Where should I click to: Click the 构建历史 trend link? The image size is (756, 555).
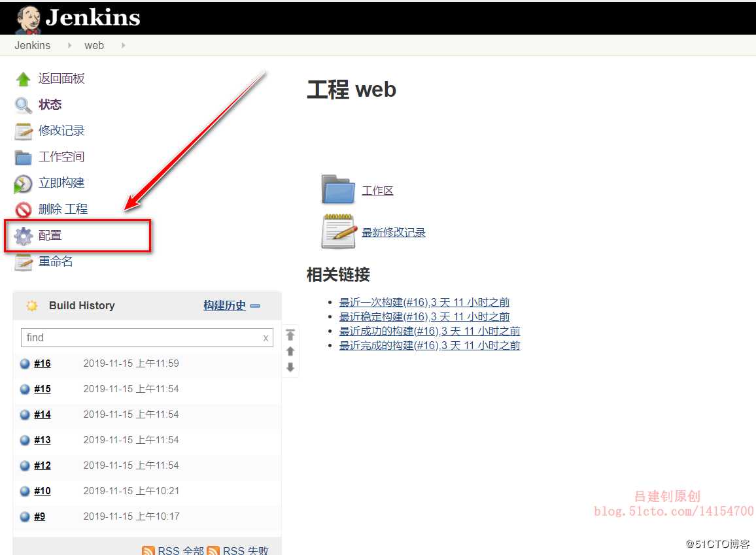pos(225,305)
